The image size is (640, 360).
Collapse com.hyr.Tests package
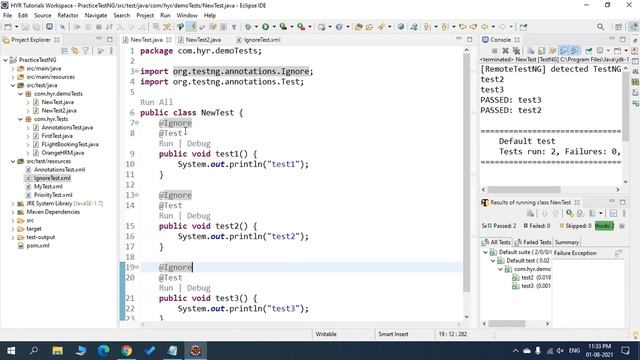(20, 119)
